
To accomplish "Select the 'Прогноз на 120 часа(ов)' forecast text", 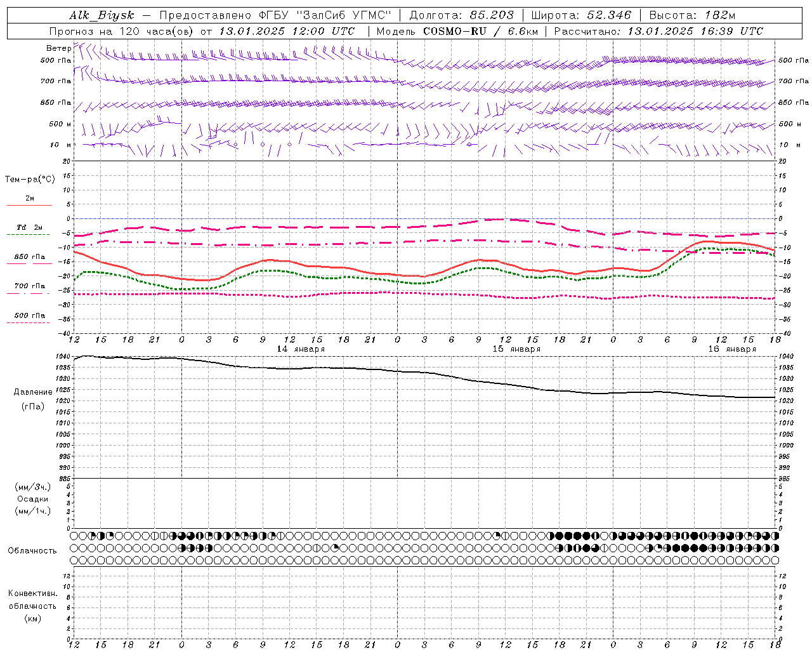I will pyautogui.click(x=122, y=31).
